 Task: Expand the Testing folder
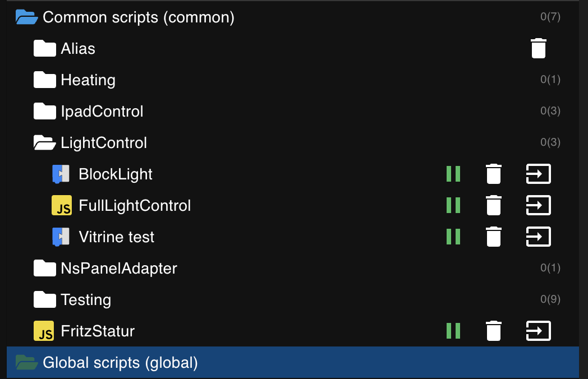click(x=45, y=300)
